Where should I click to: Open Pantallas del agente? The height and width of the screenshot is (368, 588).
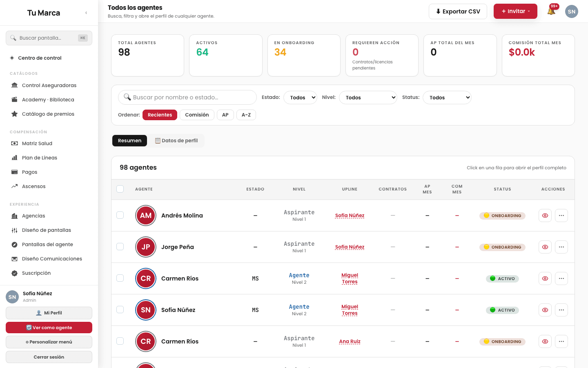pyautogui.click(x=49, y=245)
